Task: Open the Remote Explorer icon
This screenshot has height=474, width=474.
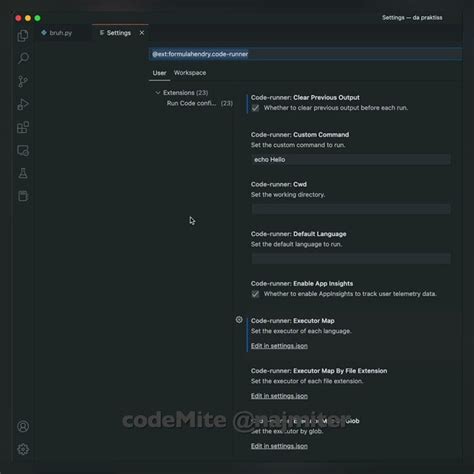Action: coord(23,150)
